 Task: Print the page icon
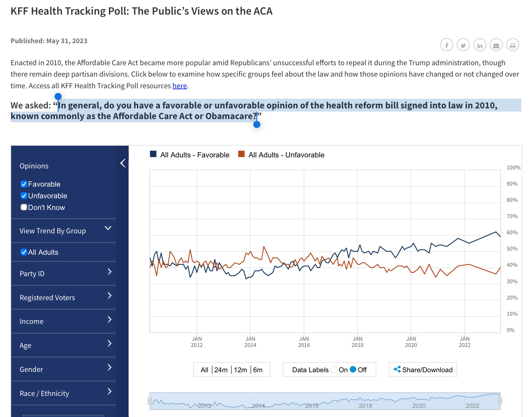click(x=513, y=45)
